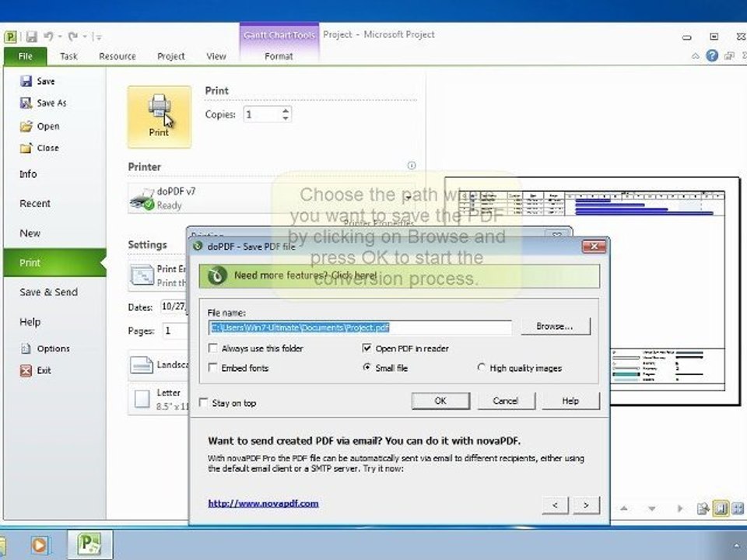Choose Open in the Backstage menu

40,126
